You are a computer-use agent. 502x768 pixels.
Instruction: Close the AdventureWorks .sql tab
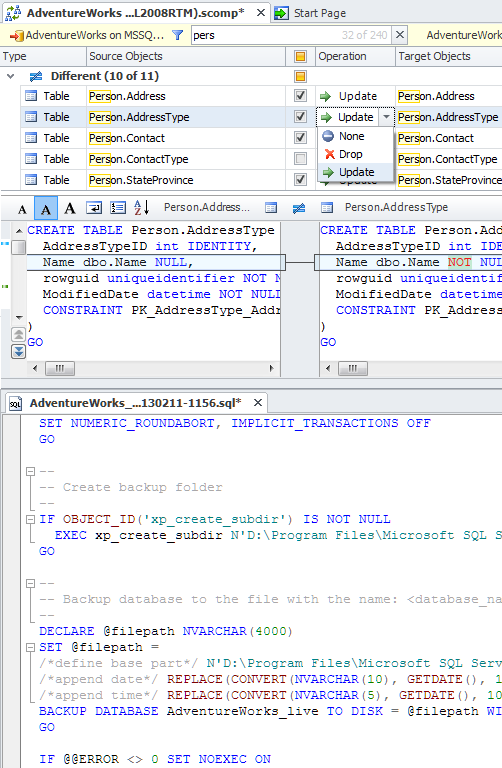(x=258, y=403)
